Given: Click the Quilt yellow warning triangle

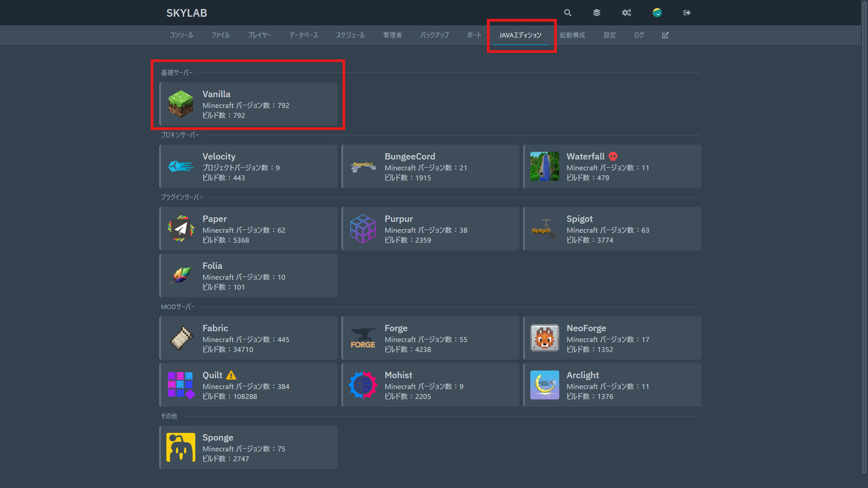Looking at the screenshot, I should coord(231,375).
